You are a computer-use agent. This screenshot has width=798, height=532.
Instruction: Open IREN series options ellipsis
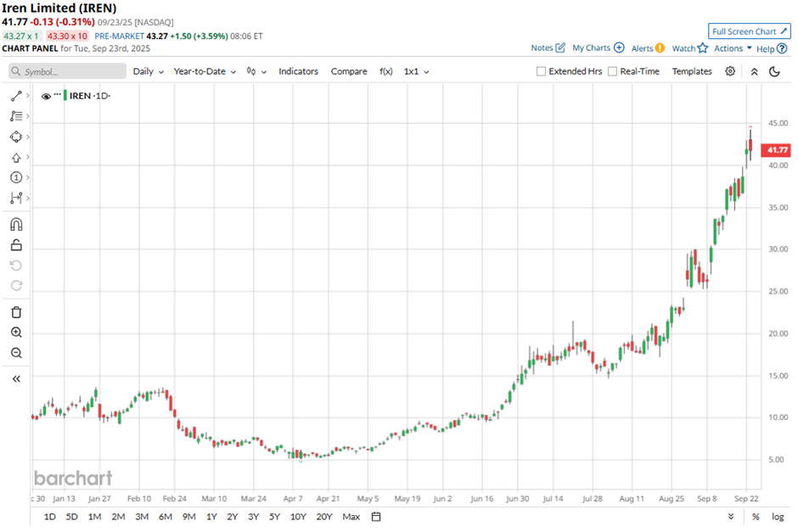58,94
